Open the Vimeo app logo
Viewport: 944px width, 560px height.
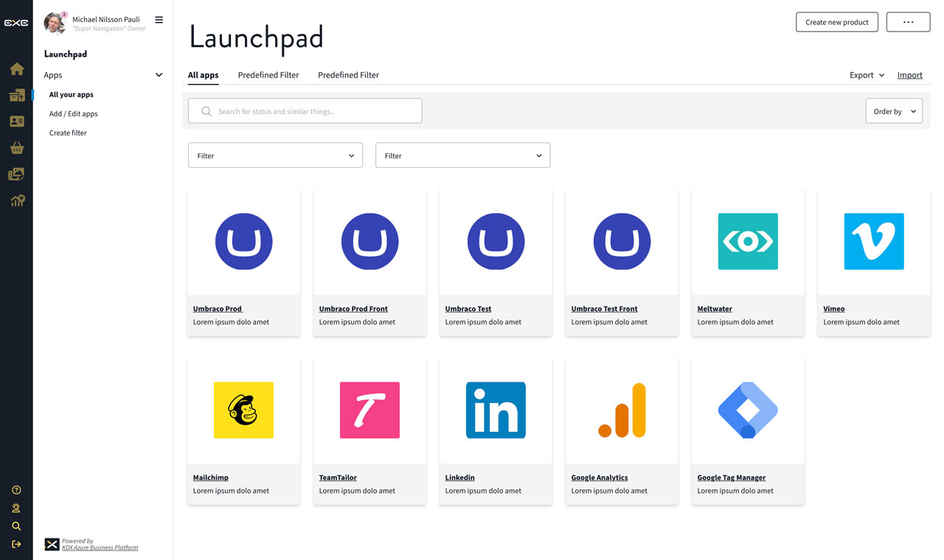click(874, 241)
